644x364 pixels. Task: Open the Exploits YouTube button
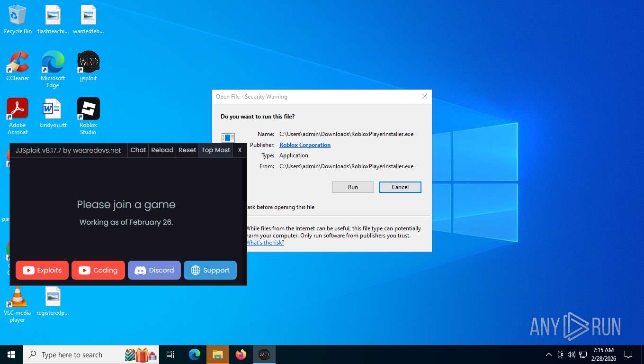[42, 270]
